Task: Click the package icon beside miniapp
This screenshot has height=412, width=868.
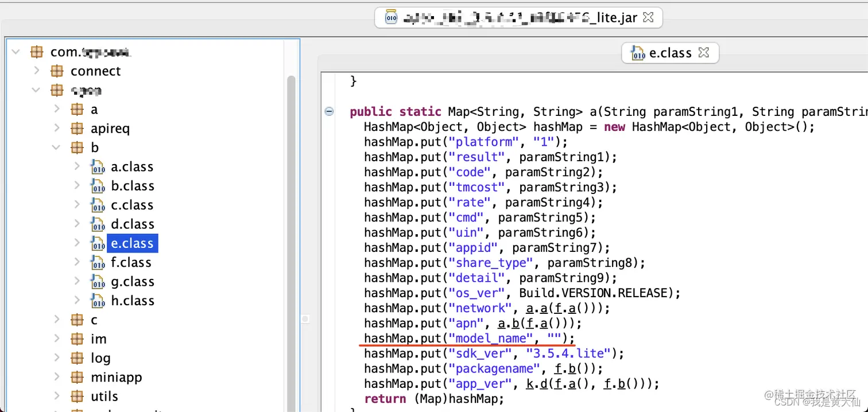Action: click(x=77, y=378)
